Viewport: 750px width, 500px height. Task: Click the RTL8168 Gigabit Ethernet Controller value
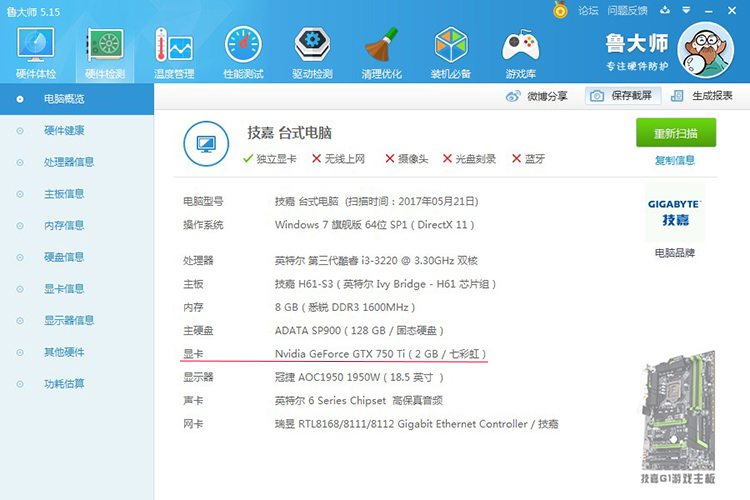coord(417,424)
